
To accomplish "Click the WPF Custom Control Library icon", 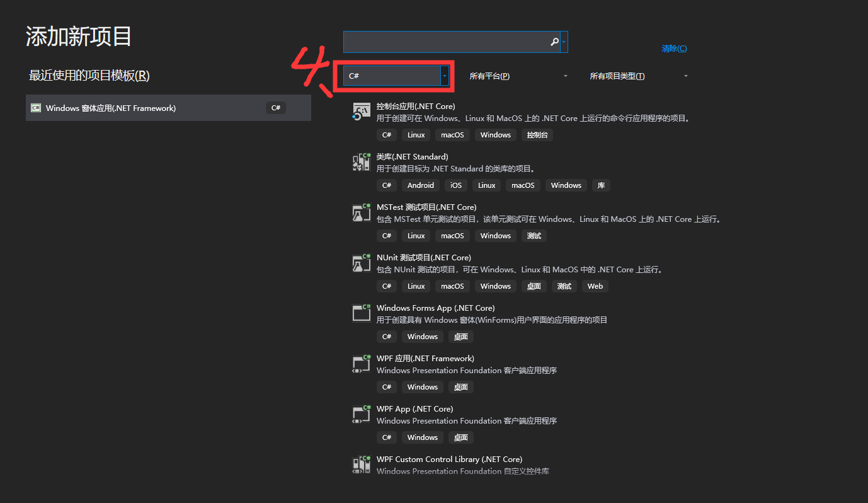I will point(360,465).
